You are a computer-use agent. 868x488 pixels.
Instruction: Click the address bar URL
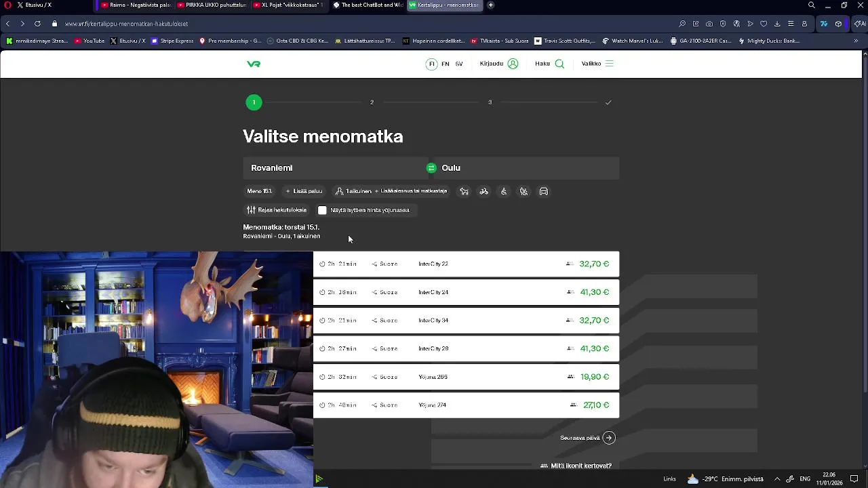(127, 24)
